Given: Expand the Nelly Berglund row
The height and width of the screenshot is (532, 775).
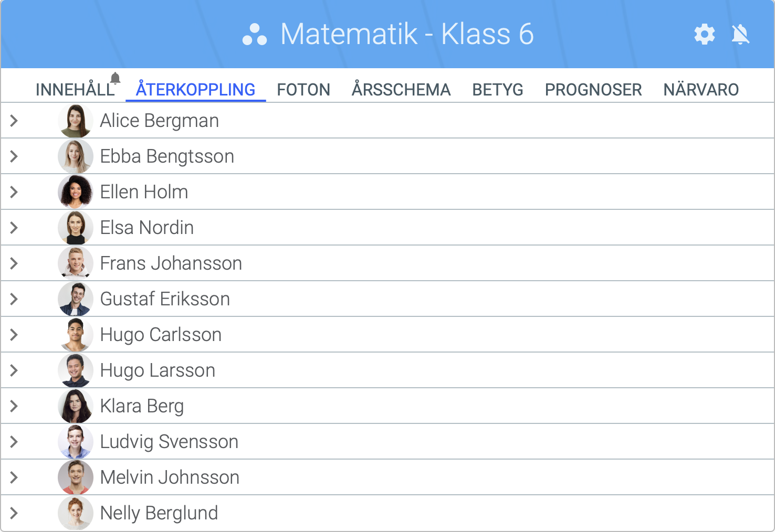Looking at the screenshot, I should pyautogui.click(x=14, y=513).
